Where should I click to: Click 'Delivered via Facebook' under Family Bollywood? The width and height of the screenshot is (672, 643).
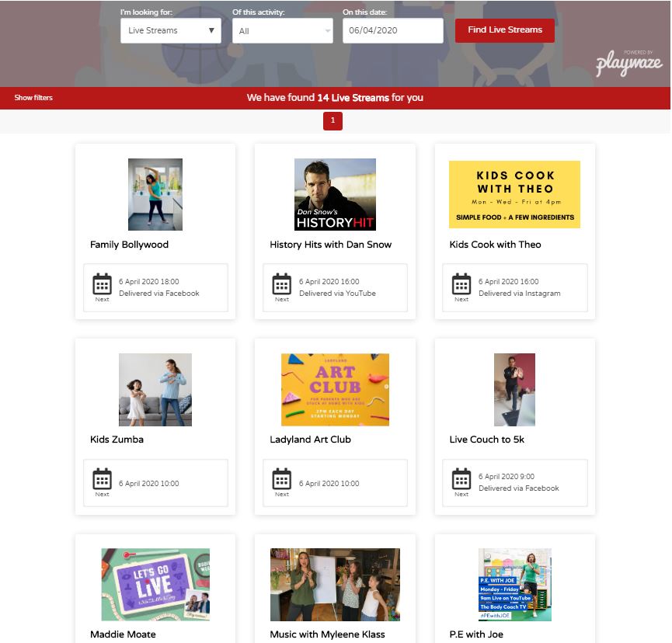pyautogui.click(x=159, y=294)
